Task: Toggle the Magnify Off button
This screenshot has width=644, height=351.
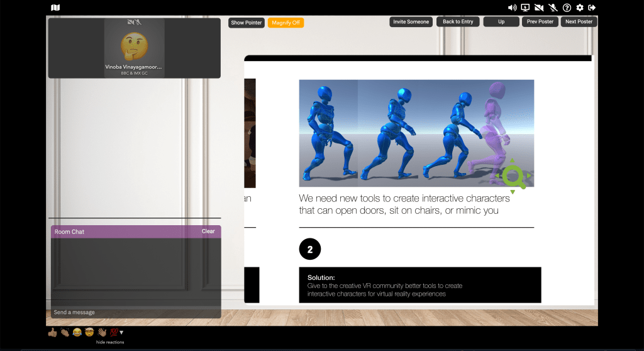Action: click(286, 23)
